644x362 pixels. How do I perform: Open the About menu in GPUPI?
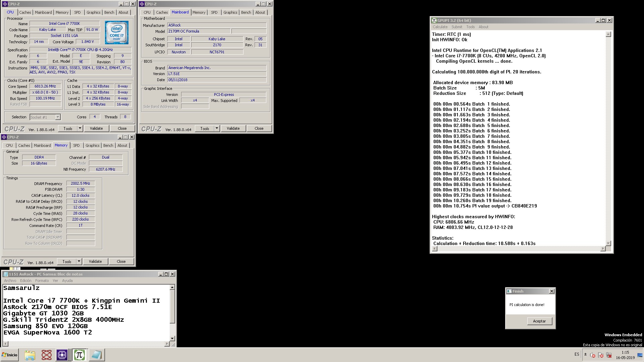coord(483,27)
